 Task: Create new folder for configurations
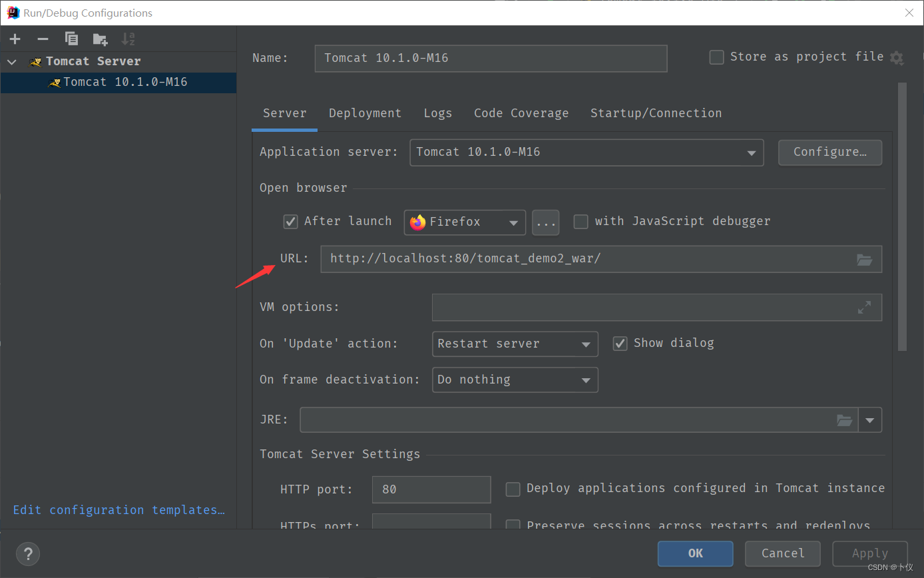[100, 39]
